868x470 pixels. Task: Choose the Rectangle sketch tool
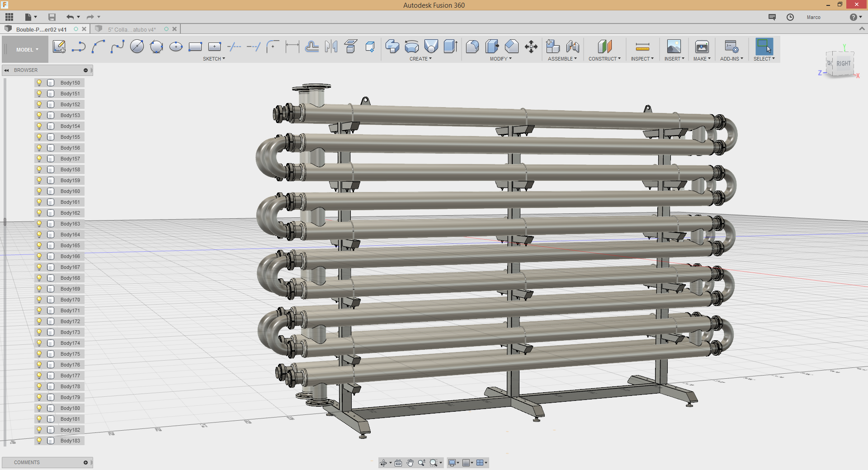coord(195,47)
